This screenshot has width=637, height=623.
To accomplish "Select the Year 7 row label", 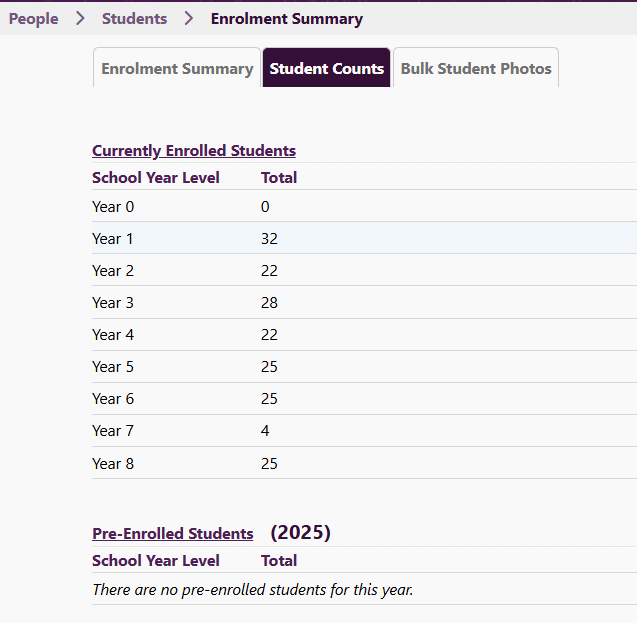I will pos(113,431).
